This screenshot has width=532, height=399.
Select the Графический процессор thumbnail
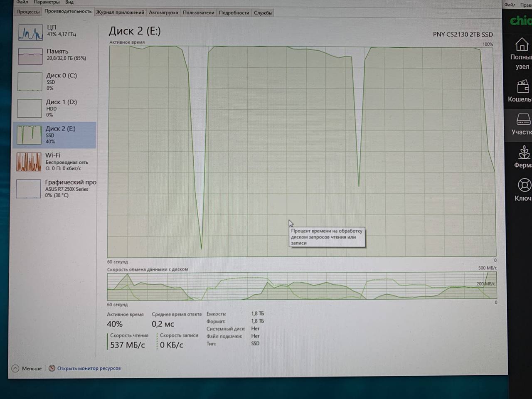pyautogui.click(x=28, y=189)
